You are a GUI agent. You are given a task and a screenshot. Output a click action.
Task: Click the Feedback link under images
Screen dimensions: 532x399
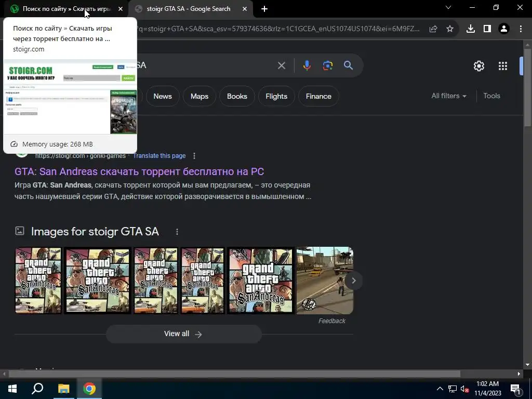coord(332,321)
